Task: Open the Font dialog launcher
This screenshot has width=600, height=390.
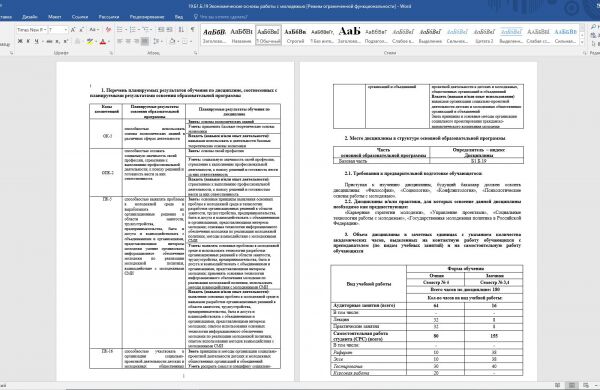Action: point(111,53)
